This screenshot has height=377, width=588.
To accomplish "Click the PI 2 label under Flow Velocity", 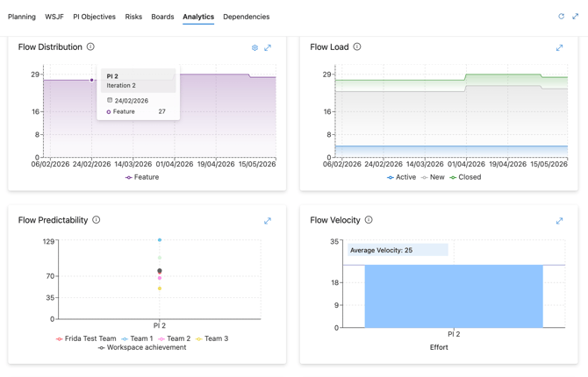I will (x=454, y=334).
